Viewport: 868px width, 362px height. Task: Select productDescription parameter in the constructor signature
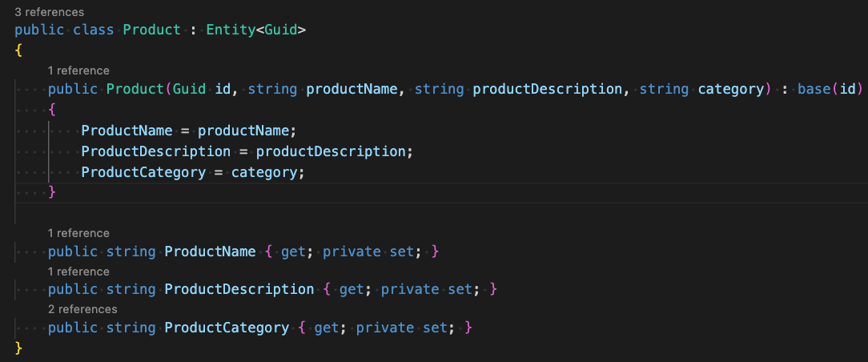547,89
